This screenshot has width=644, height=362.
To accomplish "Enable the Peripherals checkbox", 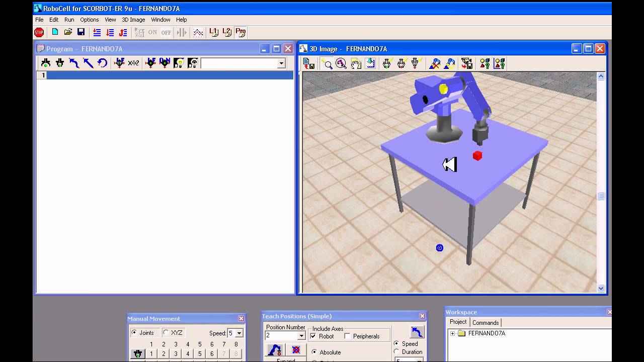I will click(x=347, y=336).
